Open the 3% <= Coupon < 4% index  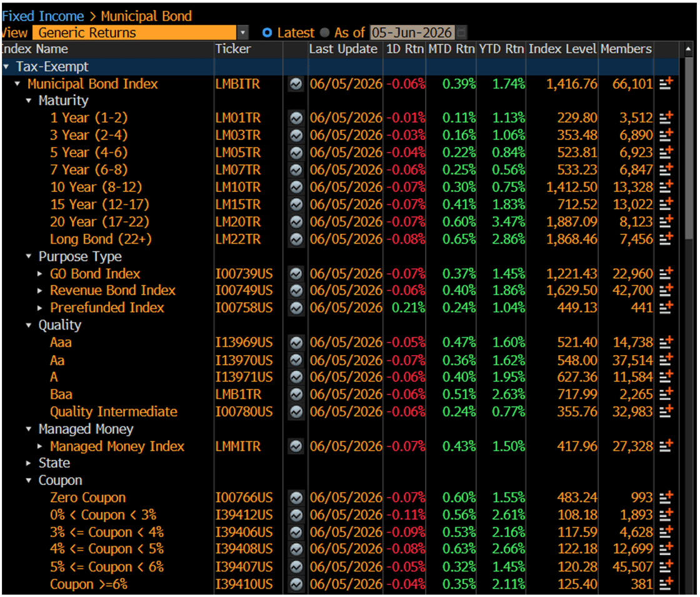pyautogui.click(x=107, y=532)
